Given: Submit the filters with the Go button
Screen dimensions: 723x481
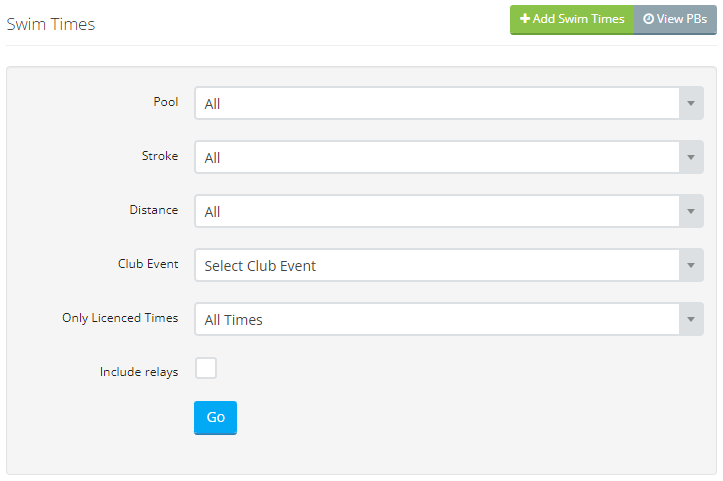Looking at the screenshot, I should [215, 417].
